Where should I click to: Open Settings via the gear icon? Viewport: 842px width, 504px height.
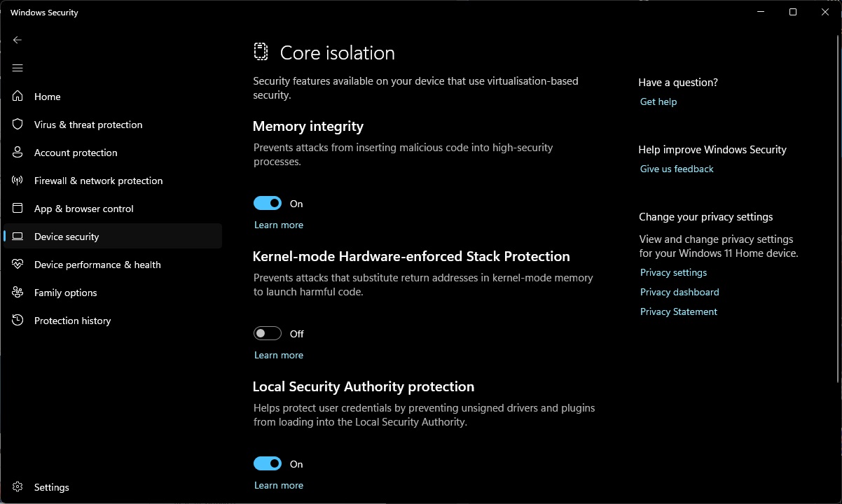click(x=18, y=487)
